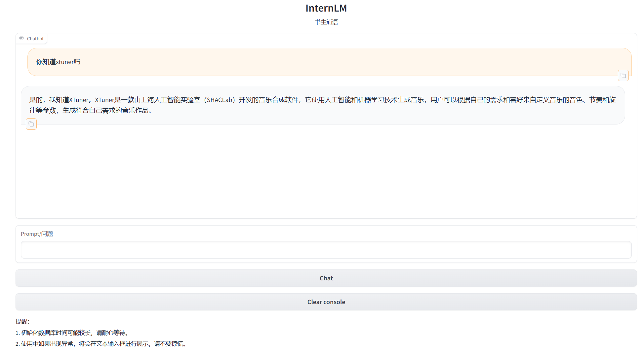Click the bot response text about XTuner

click(x=323, y=105)
